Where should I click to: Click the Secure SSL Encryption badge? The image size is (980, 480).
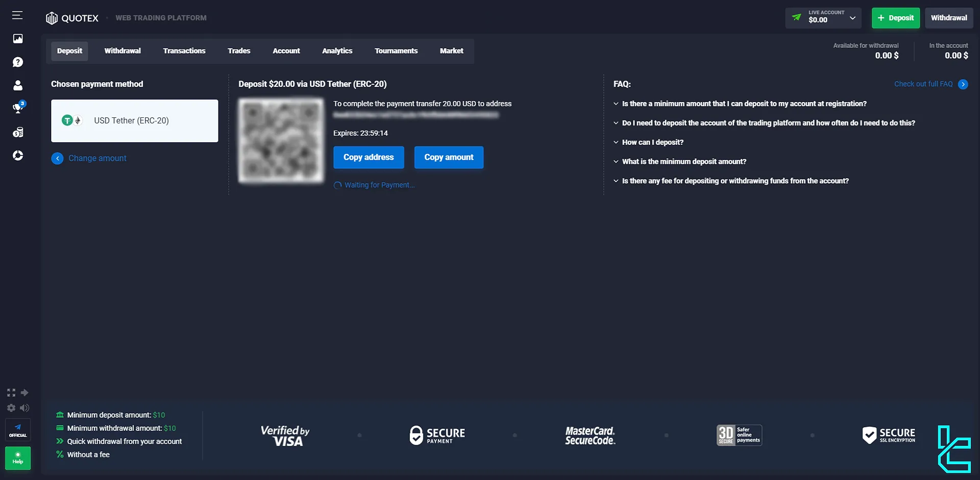pyautogui.click(x=889, y=435)
